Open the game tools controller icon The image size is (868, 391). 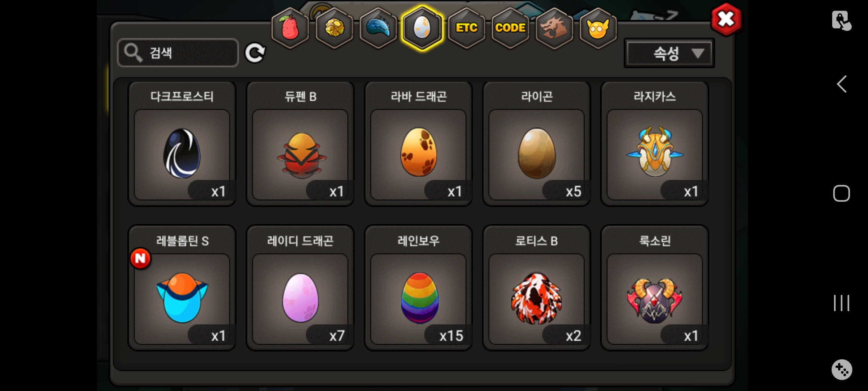(842, 370)
